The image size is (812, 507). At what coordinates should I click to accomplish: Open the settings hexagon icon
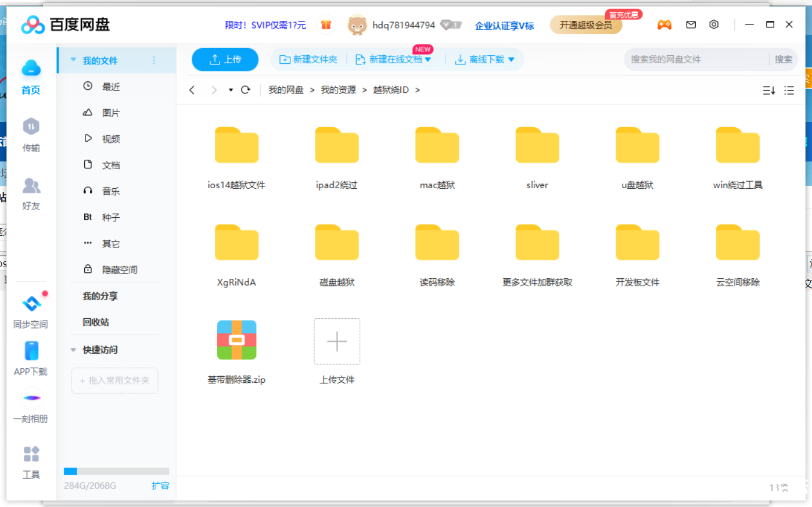point(714,24)
